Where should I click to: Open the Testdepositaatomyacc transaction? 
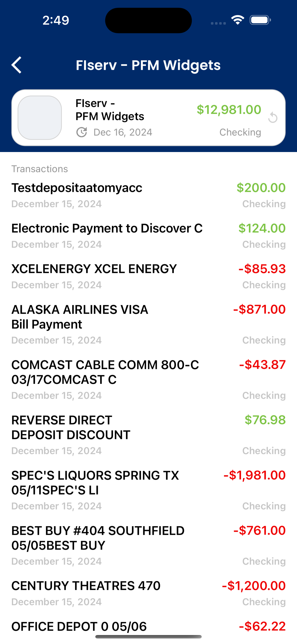[148, 195]
